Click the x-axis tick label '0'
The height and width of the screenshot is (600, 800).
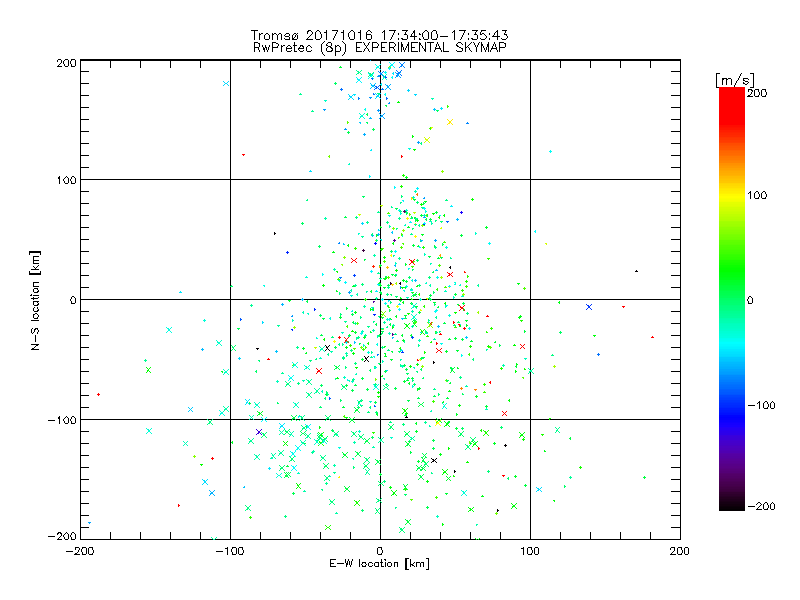(x=380, y=551)
